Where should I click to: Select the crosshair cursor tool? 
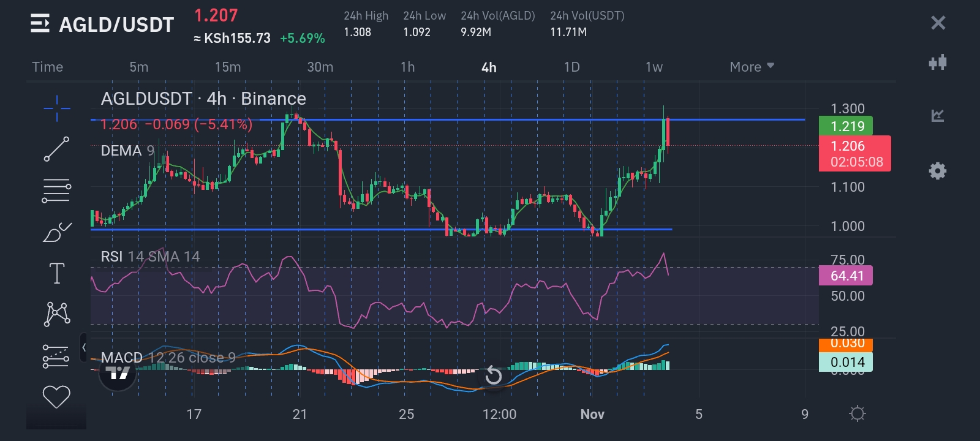click(x=56, y=109)
